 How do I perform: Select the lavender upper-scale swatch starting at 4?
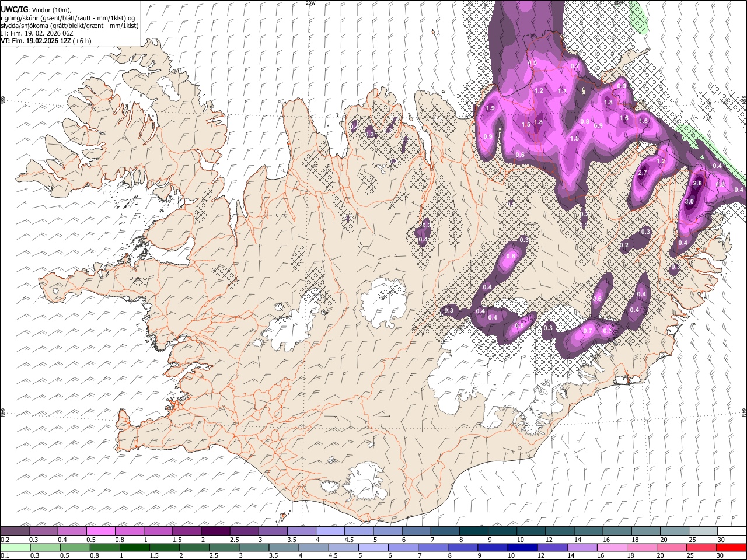click(x=330, y=531)
